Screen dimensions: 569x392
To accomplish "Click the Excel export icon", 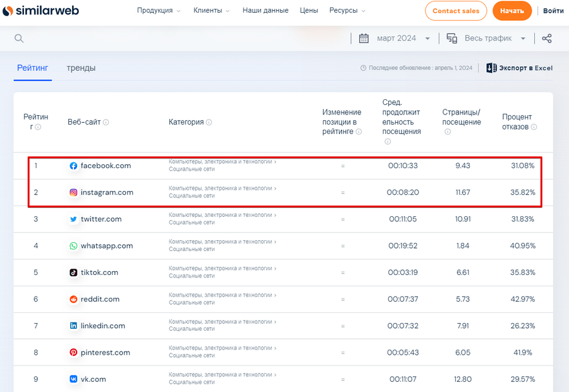I will click(491, 68).
